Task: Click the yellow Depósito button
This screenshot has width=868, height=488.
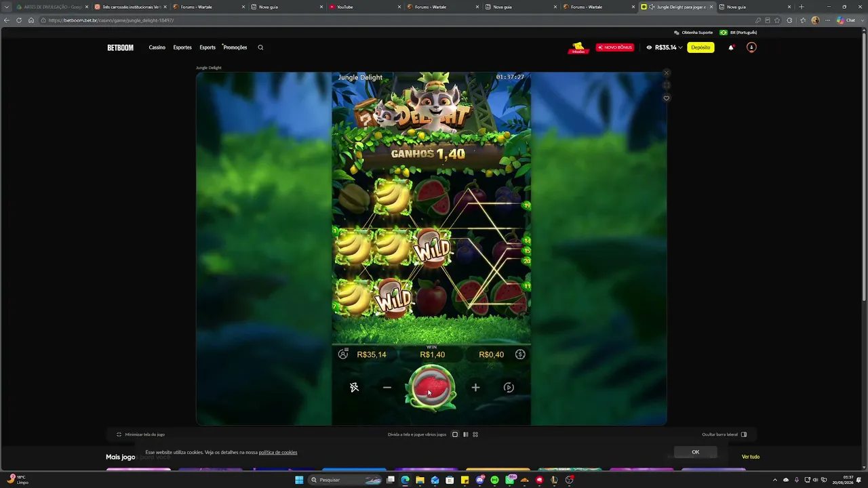Action: tap(701, 47)
